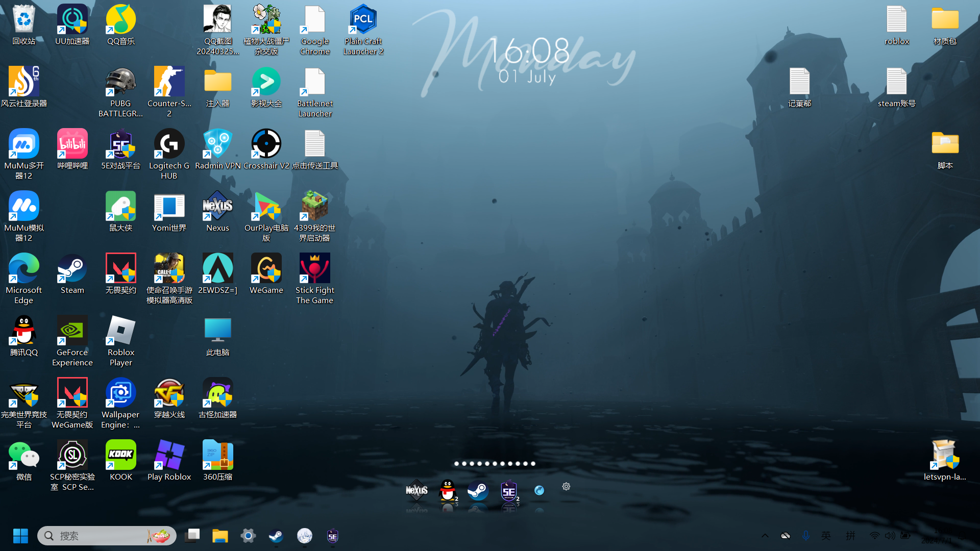Select the Wallpaper Engine shortcut
Viewport: 980px width, 551px height.
pos(121,404)
